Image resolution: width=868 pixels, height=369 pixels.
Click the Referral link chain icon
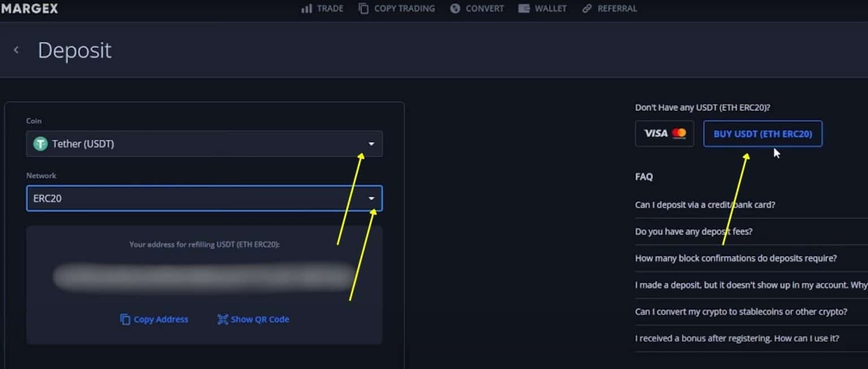coord(587,8)
